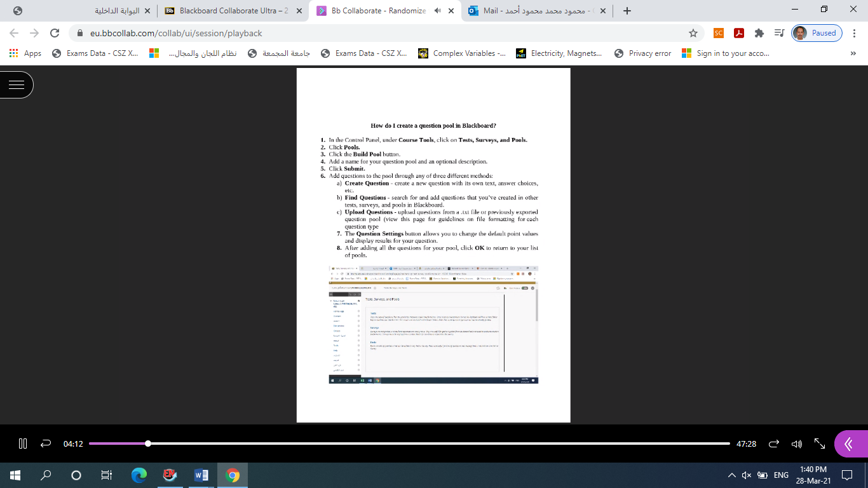Click the 47:28 total duration label
This screenshot has height=488, width=868.
point(746,444)
